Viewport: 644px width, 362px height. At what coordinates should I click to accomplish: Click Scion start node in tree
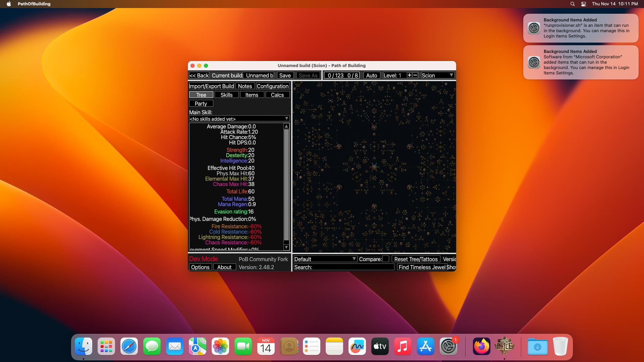(x=374, y=167)
